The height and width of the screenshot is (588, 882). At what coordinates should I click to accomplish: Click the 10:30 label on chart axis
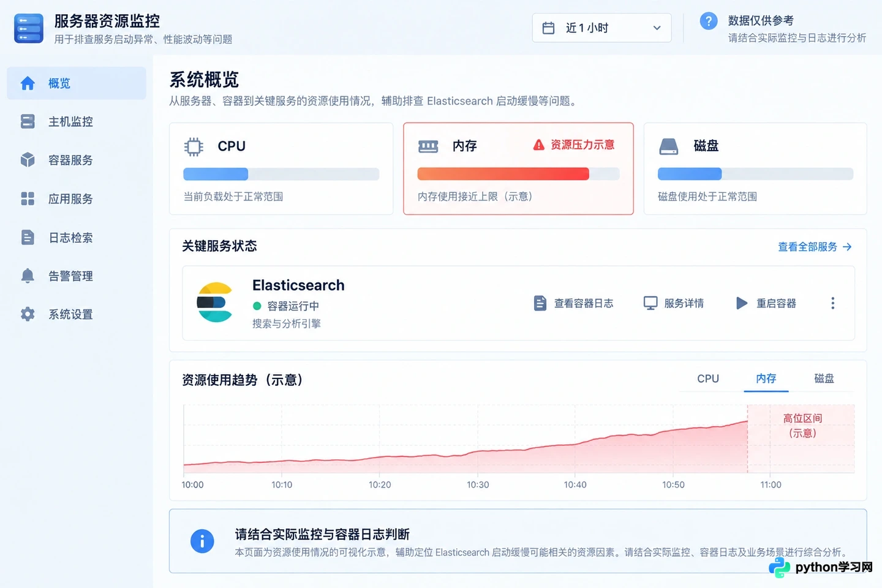point(478,484)
